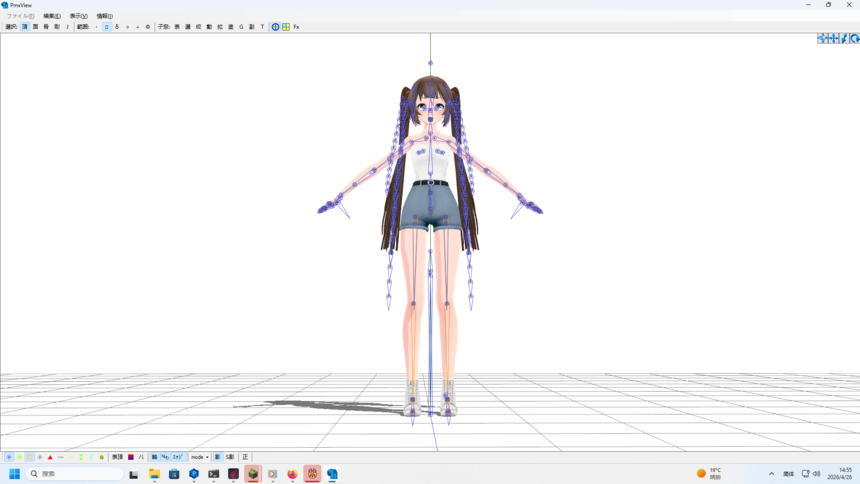Select the triangle range selection tool

pyautogui.click(x=138, y=26)
